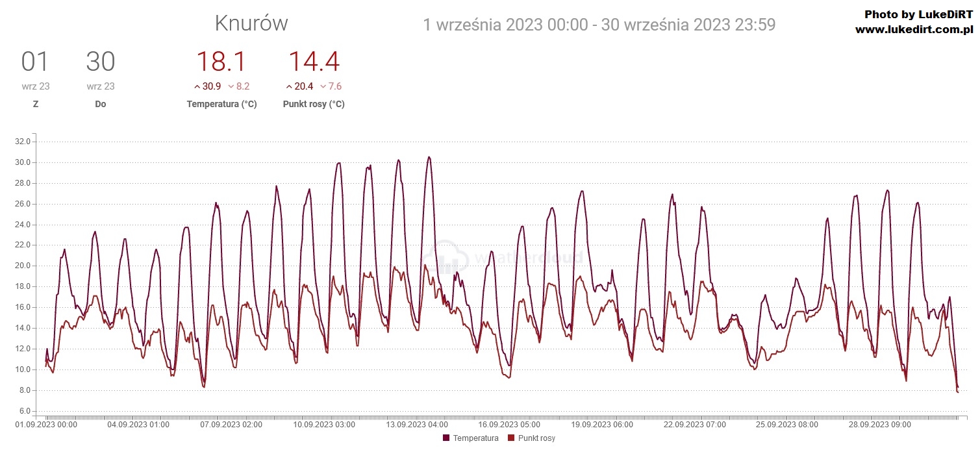Select the 14.4 dew point value
980x450 pixels.
[314, 62]
